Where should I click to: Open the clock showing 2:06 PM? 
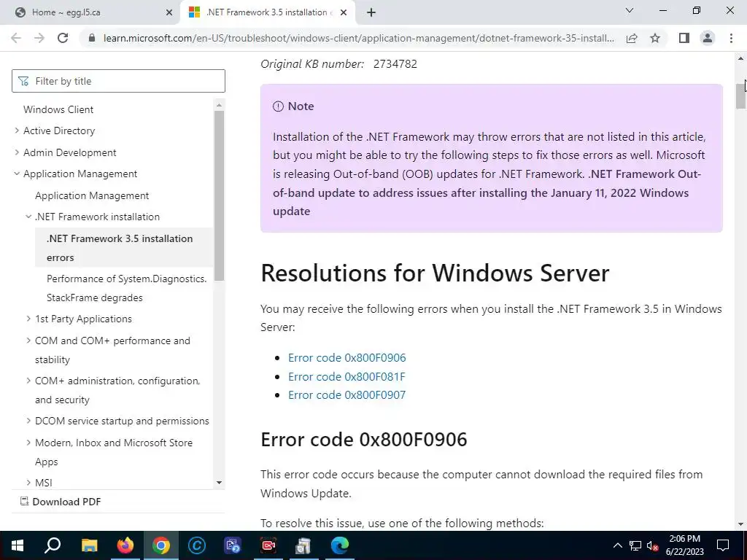684,545
